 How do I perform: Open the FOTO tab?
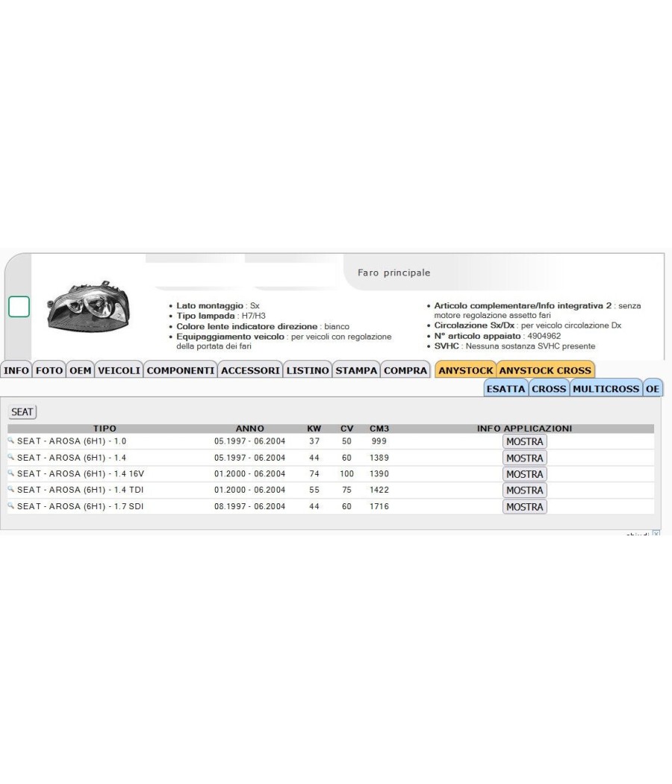tap(49, 370)
